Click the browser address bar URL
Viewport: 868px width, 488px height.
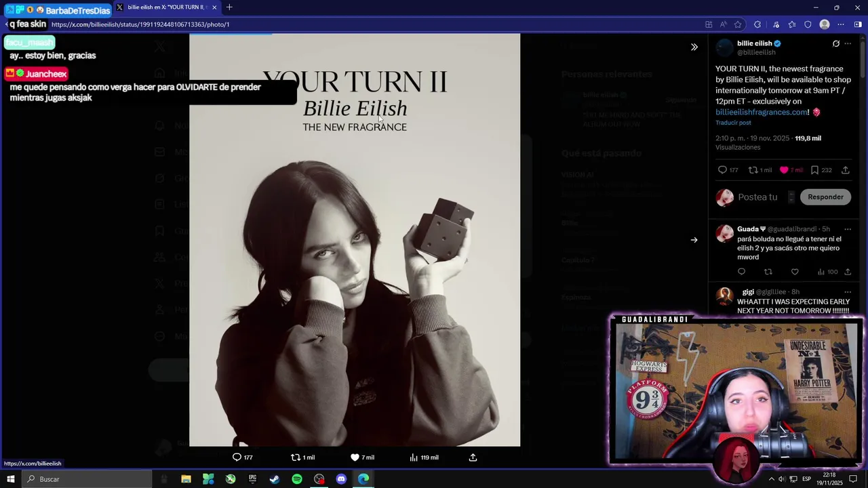point(140,24)
